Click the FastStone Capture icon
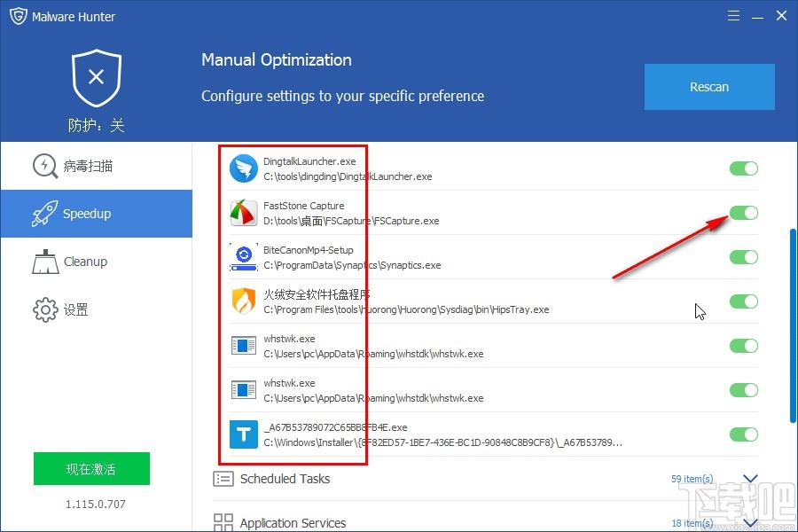Screen dimensions: 798x532 click(243, 213)
